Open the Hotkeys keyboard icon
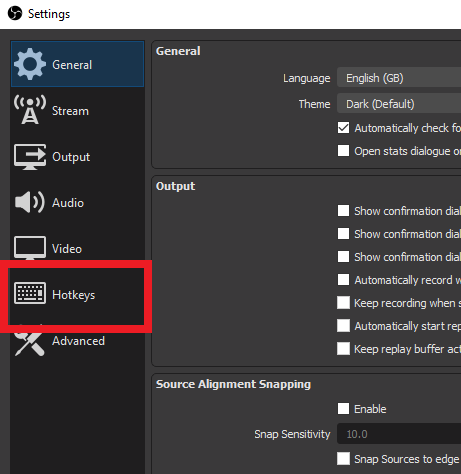The width and height of the screenshot is (461, 474). click(x=30, y=293)
